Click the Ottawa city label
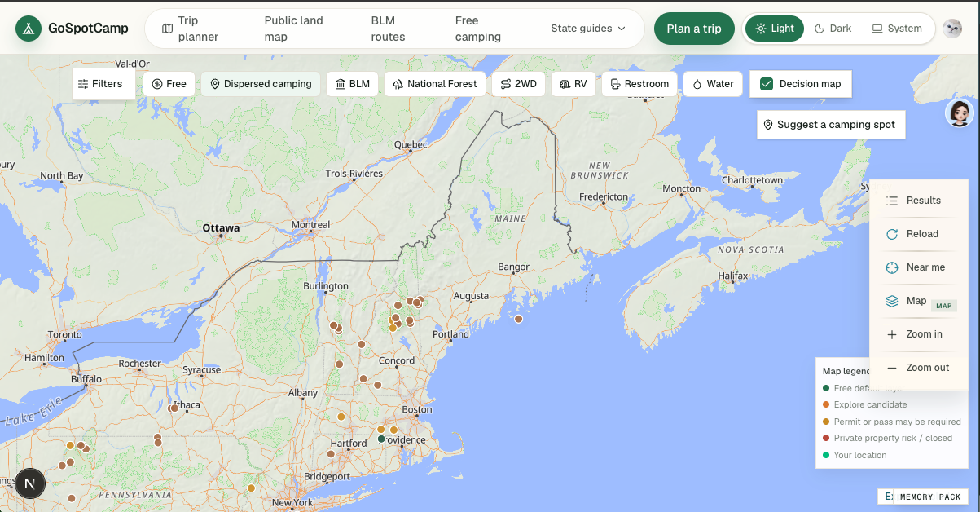Viewport: 980px width, 512px height. 221,227
